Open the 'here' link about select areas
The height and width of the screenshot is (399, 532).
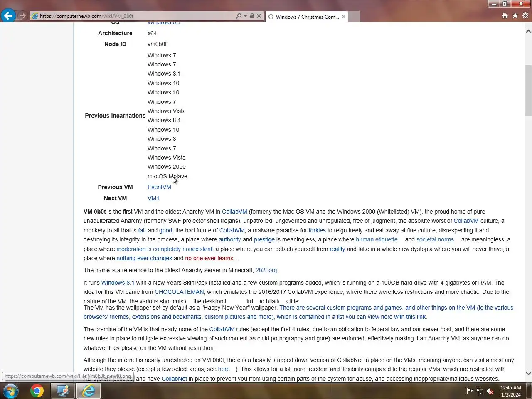[224, 369]
